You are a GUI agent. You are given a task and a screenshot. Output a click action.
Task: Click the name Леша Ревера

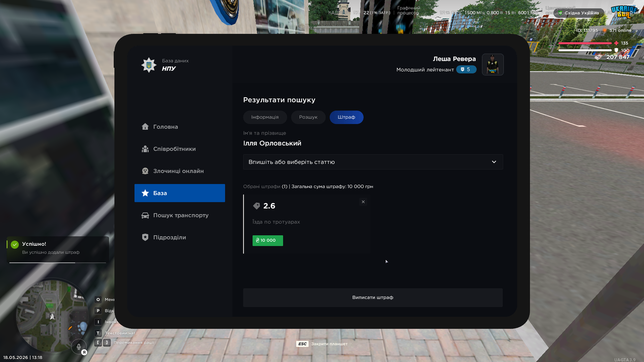pyautogui.click(x=454, y=59)
